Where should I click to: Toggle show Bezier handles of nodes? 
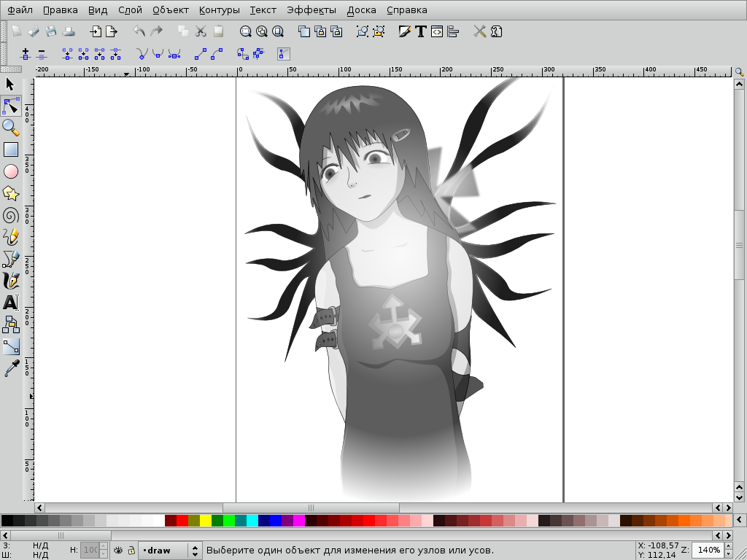point(284,54)
